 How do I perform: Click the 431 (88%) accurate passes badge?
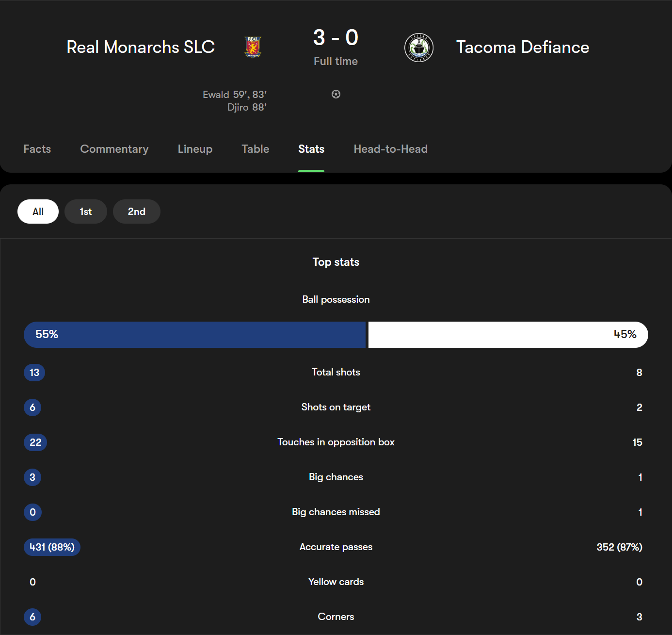pos(52,547)
